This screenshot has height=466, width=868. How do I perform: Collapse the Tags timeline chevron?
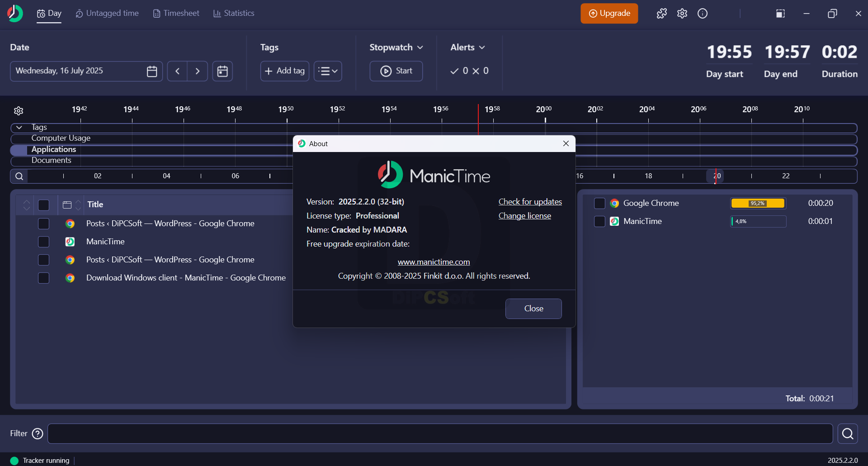pos(19,128)
